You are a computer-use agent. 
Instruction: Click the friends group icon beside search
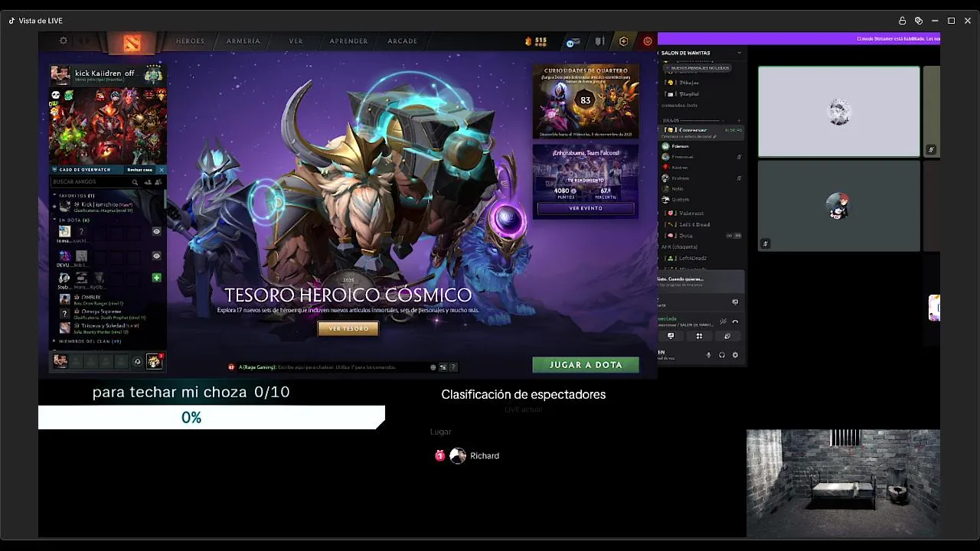158,182
